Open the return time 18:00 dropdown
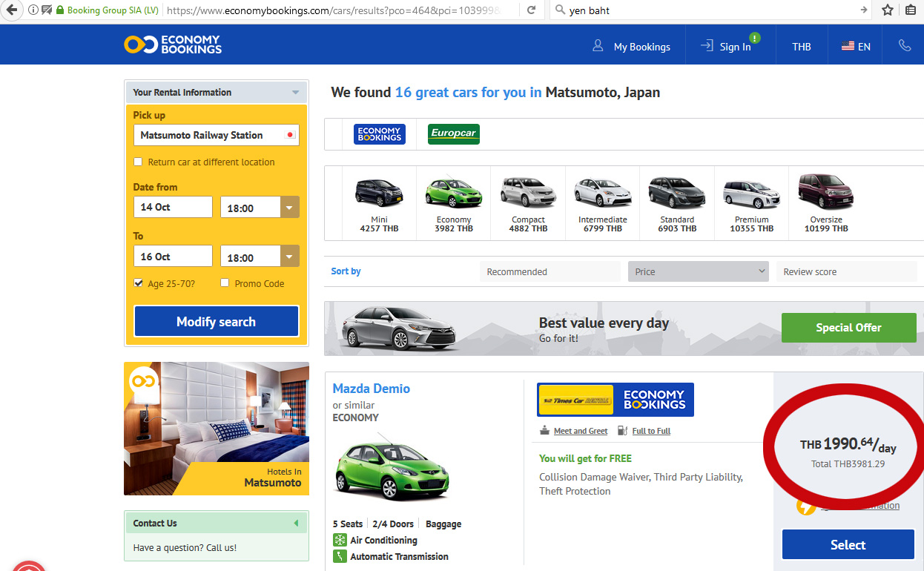924x571 pixels. [290, 257]
